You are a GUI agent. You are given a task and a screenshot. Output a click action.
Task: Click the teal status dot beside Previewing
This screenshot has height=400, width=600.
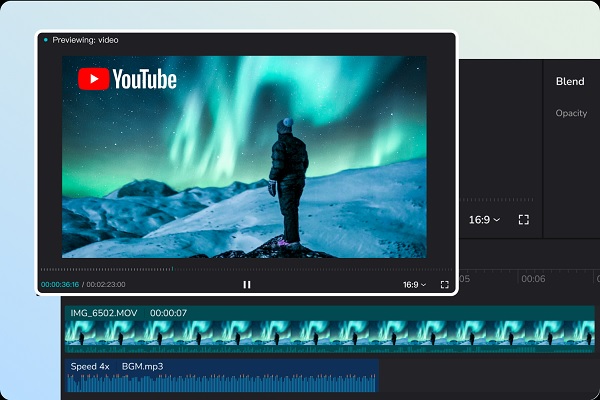coord(45,40)
